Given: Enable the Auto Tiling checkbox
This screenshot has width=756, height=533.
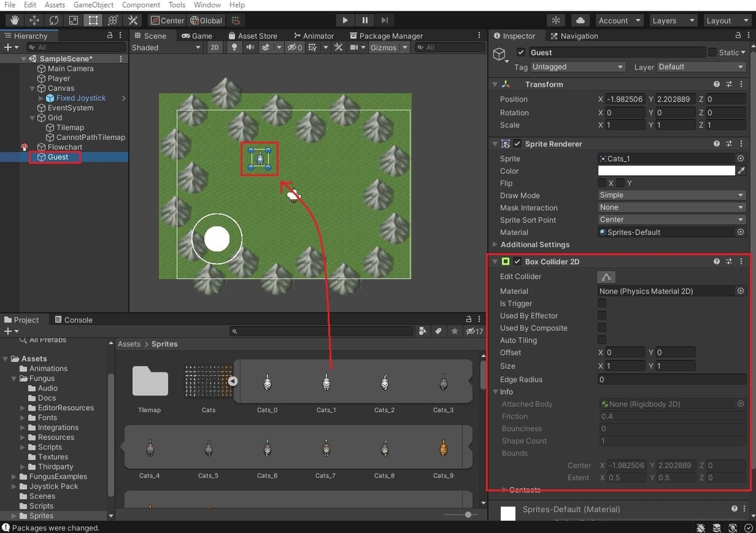Looking at the screenshot, I should (x=602, y=340).
